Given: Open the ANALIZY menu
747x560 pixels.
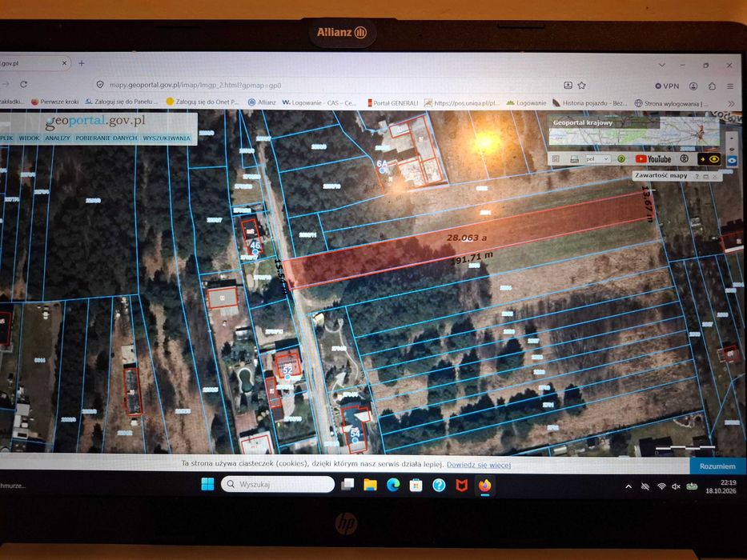Looking at the screenshot, I should [x=57, y=138].
